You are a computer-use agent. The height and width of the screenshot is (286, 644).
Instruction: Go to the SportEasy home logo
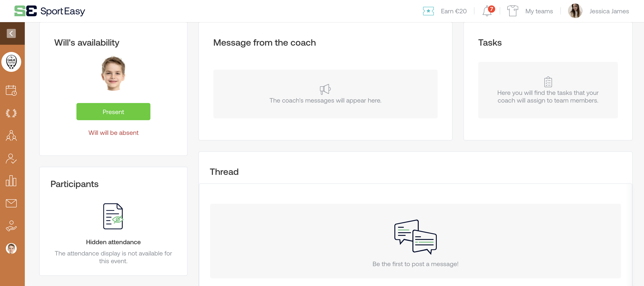point(50,11)
